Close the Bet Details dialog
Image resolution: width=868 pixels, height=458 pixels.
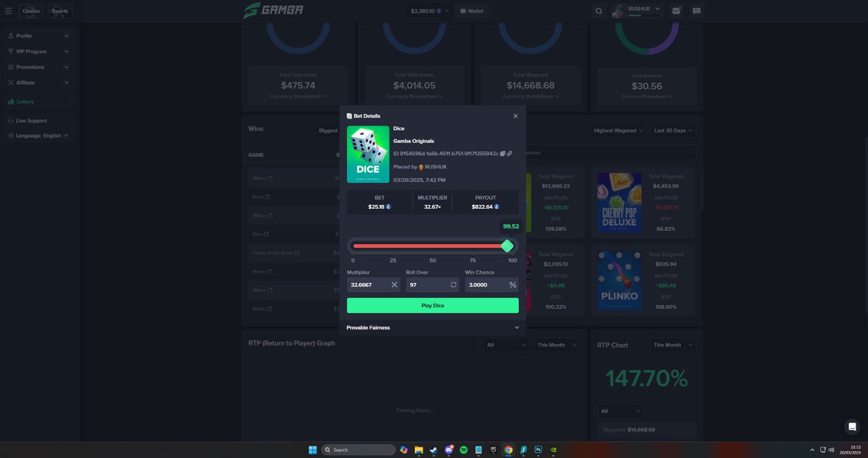516,116
